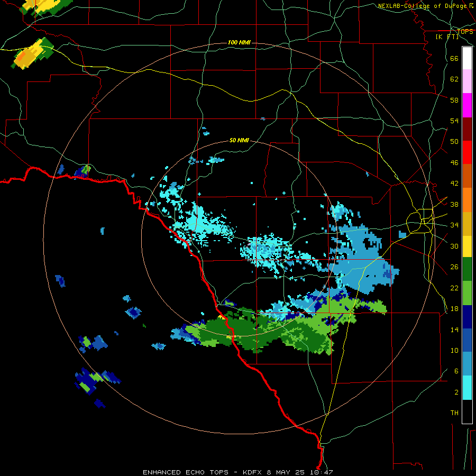The height and width of the screenshot is (476, 476).
Task: Click the light pink 62 kft legend color
Action: tap(467, 81)
